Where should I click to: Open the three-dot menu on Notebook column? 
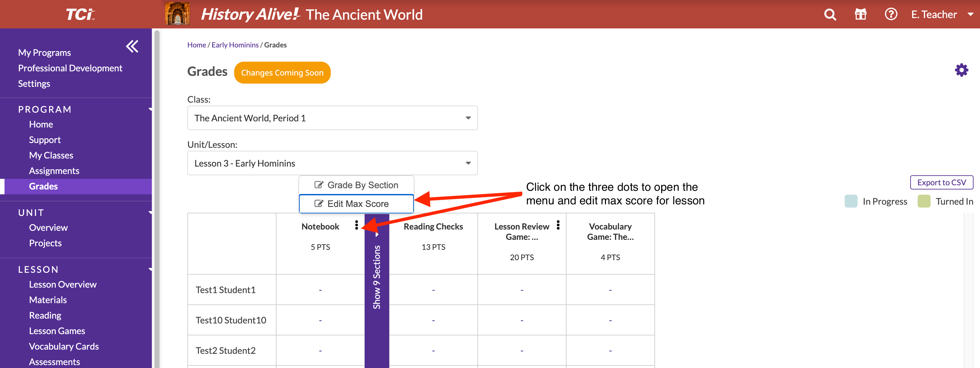coord(357,225)
